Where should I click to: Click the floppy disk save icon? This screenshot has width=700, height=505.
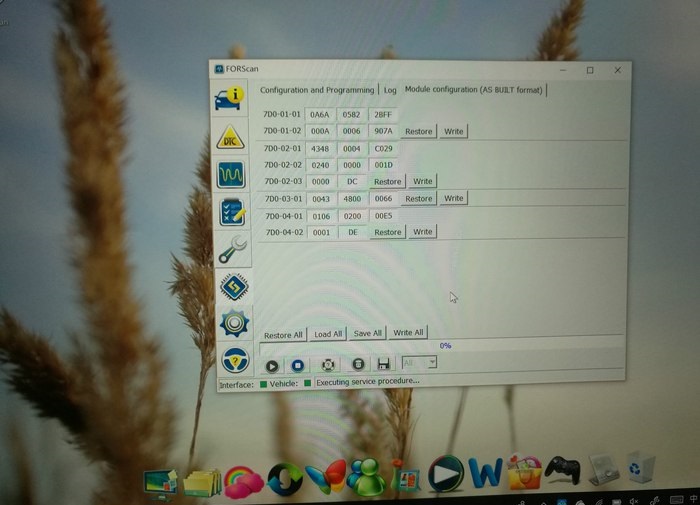point(383,363)
